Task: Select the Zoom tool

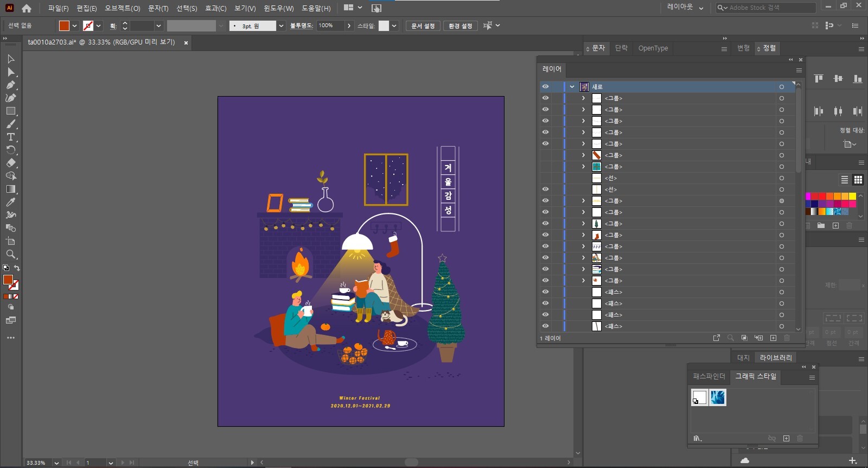Action: pos(10,254)
